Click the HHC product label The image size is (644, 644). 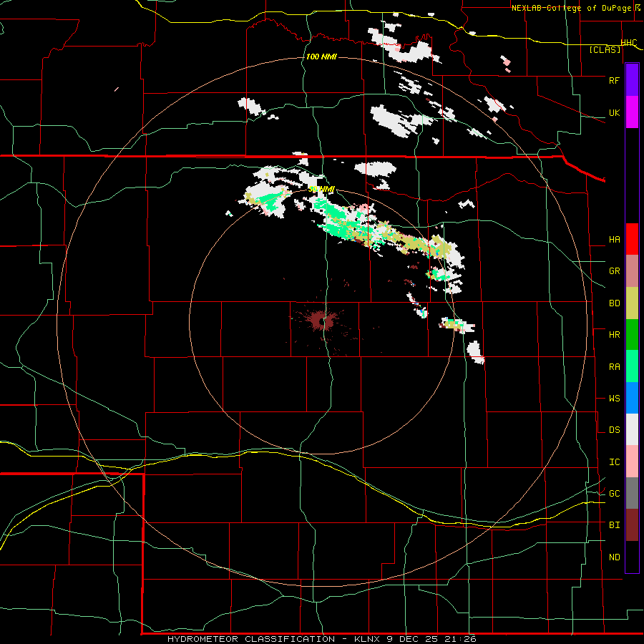628,43
